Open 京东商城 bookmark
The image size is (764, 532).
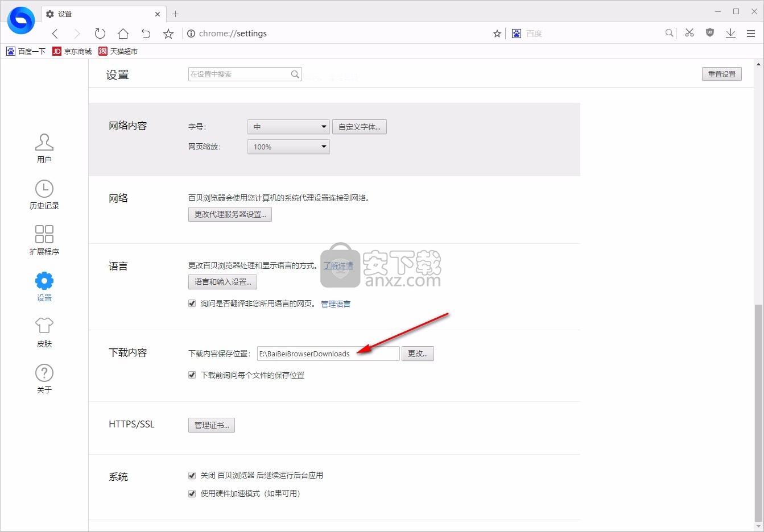(x=72, y=51)
